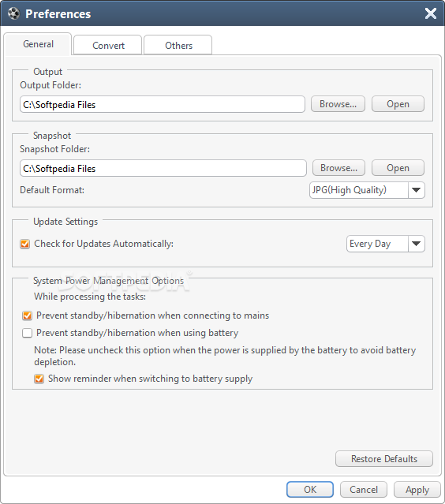Click Restore Defaults button
This screenshot has height=504, width=445.
pyautogui.click(x=384, y=459)
